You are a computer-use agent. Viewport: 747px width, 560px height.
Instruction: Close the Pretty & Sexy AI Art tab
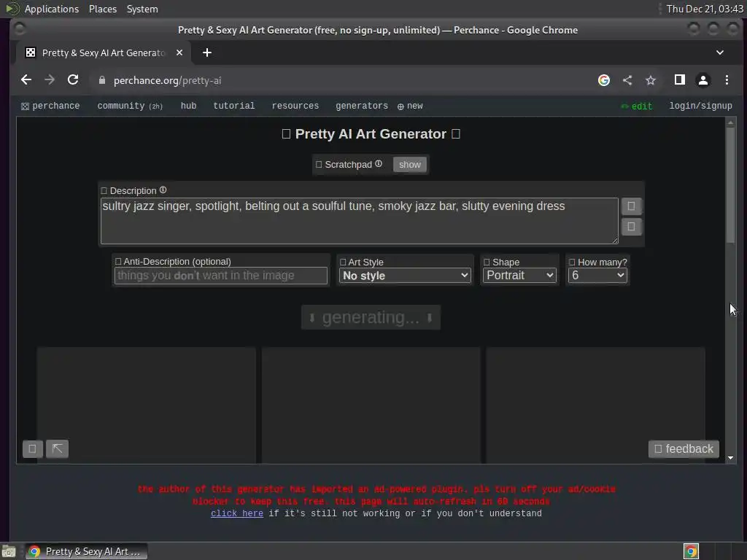(x=179, y=52)
